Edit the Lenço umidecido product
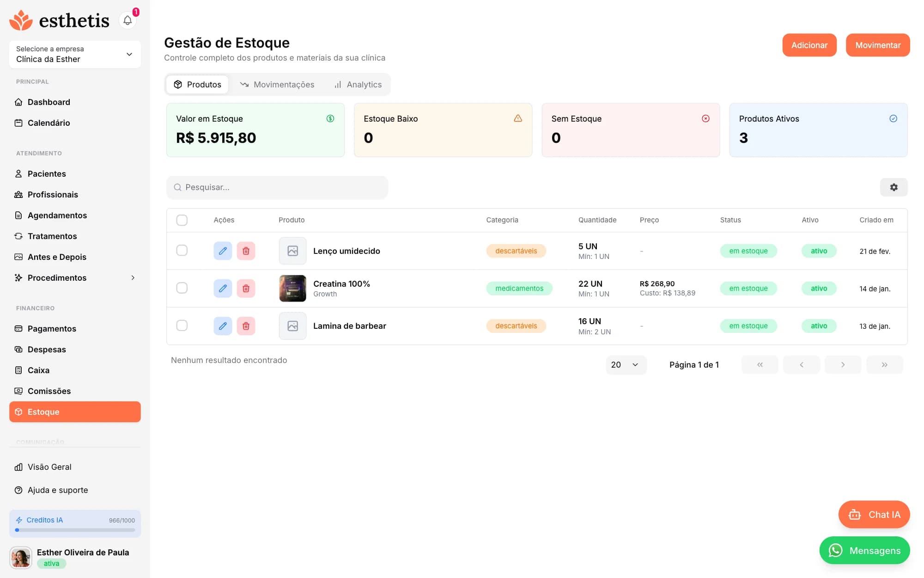924x578 pixels. click(223, 251)
